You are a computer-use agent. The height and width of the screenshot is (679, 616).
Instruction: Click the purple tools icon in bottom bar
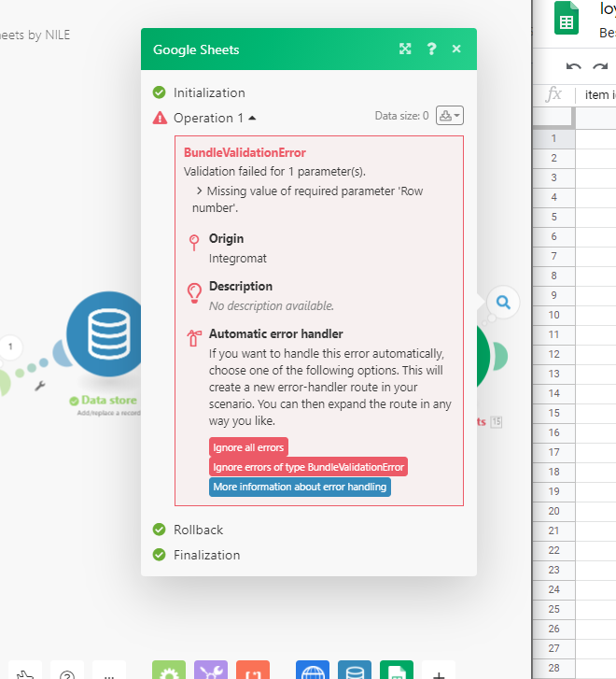[x=211, y=671]
